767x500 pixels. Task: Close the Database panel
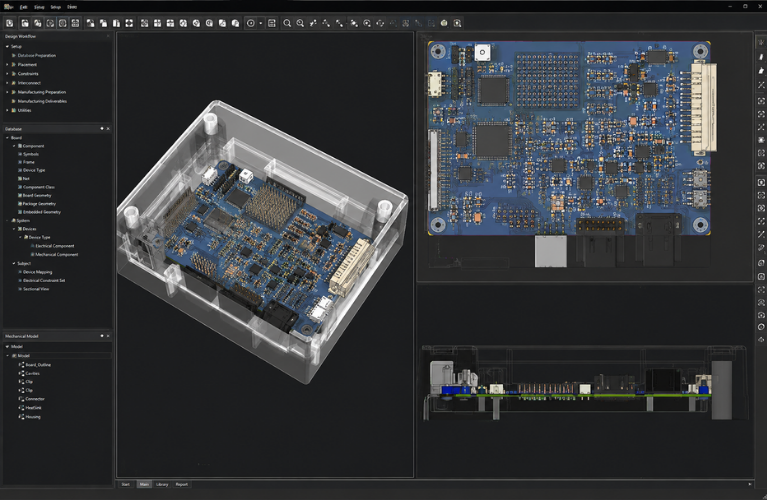108,129
